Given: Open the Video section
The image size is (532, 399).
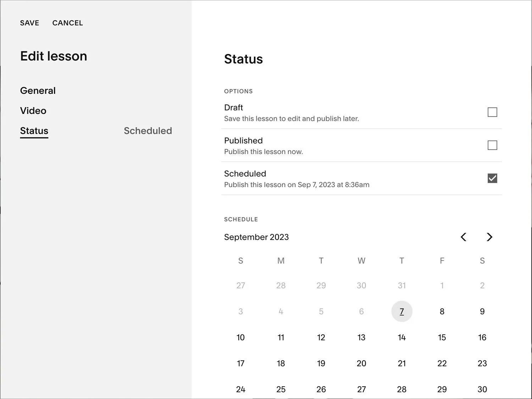Looking at the screenshot, I should click(x=33, y=111).
